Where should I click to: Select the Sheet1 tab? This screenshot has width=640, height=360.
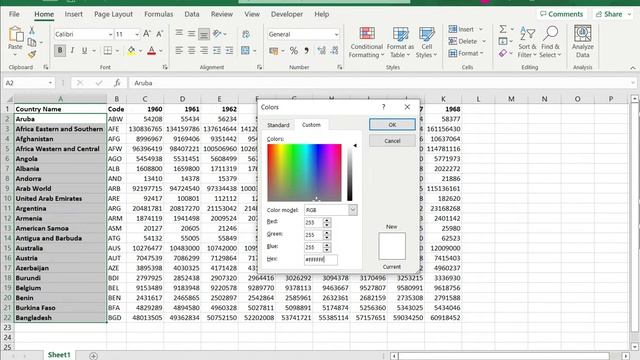tap(59, 355)
